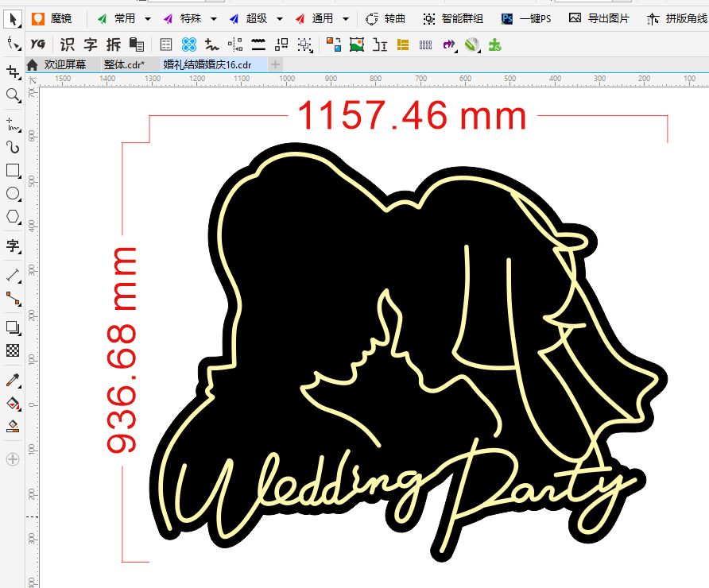
Task: Select the Drop Shadow tool
Action: [13, 327]
